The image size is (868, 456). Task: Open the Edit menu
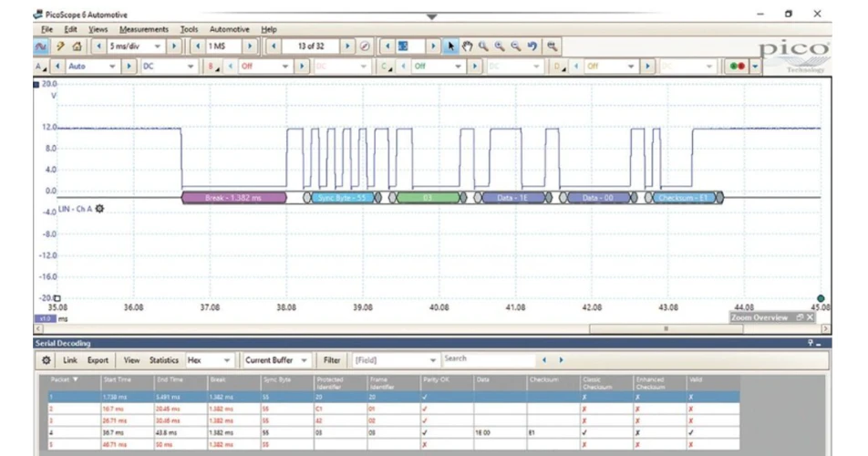point(71,29)
